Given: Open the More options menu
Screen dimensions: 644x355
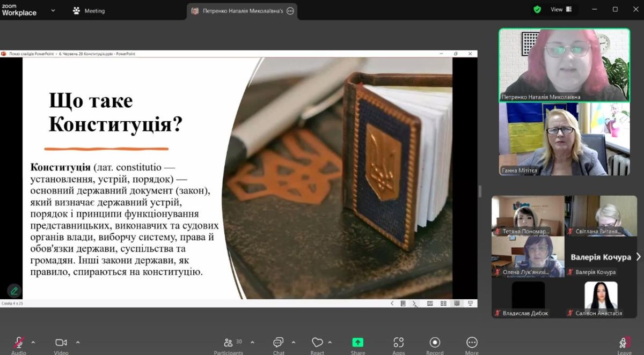Looking at the screenshot, I should [x=472, y=344].
